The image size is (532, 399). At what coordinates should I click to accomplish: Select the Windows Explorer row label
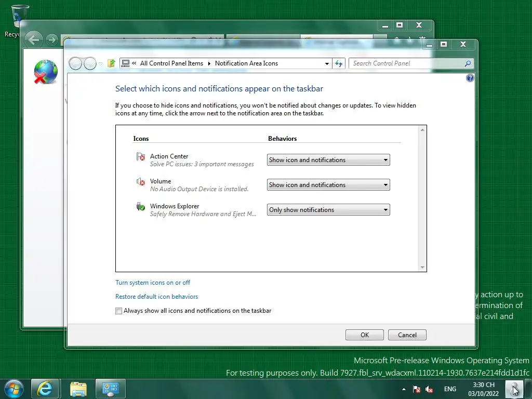point(175,206)
